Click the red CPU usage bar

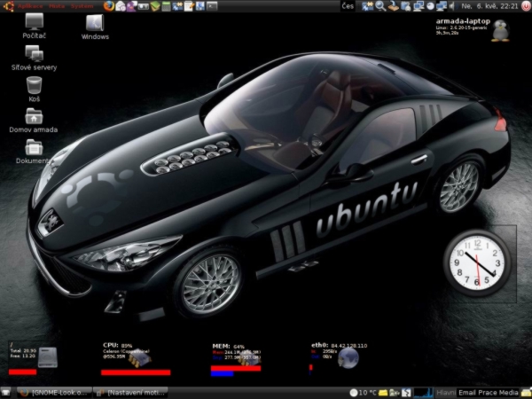click(136, 372)
